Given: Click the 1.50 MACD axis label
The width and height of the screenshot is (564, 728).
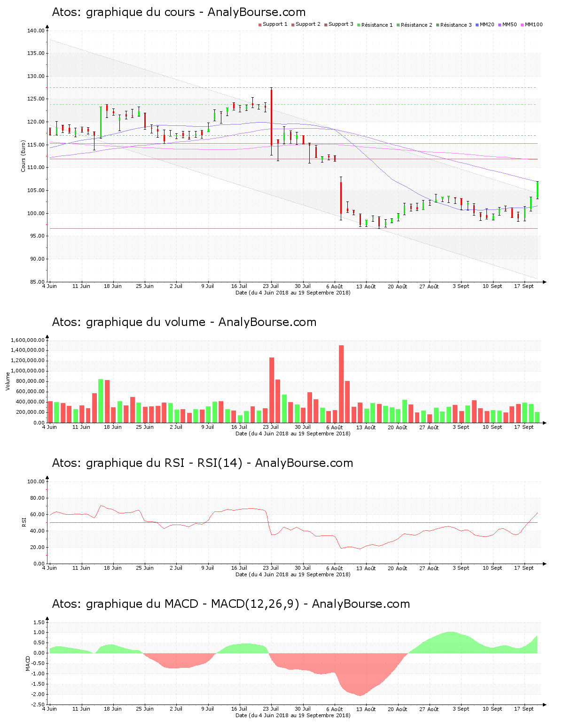Looking at the screenshot, I should pos(39,622).
